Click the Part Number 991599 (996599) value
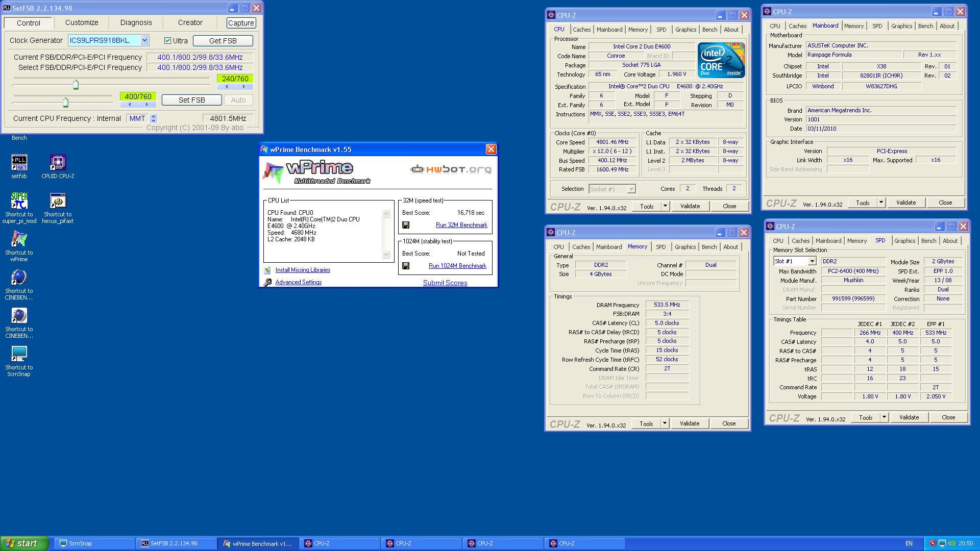This screenshot has height=551, width=980. (x=853, y=299)
